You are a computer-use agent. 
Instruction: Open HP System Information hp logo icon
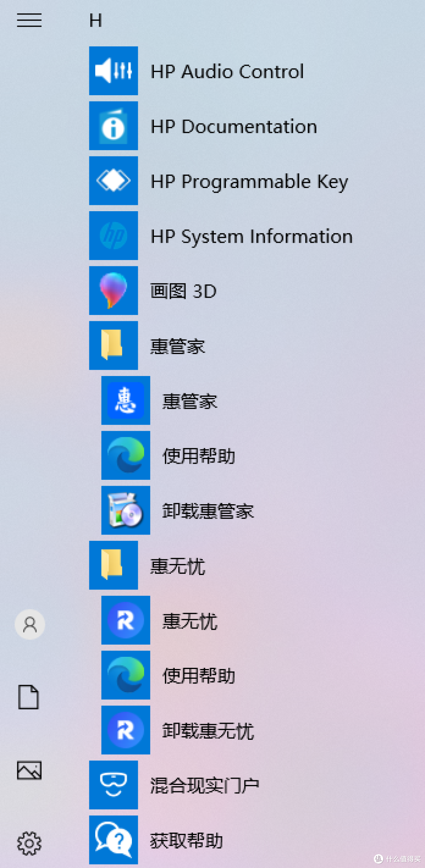tap(113, 236)
